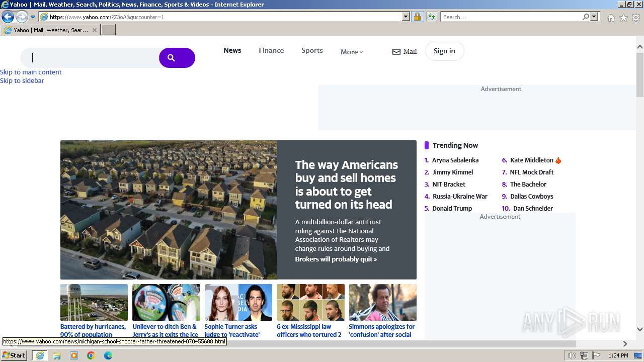Viewport: 644px width, 362px height.
Task: Open trending topic NFL Mock Draft
Action: tap(532, 172)
